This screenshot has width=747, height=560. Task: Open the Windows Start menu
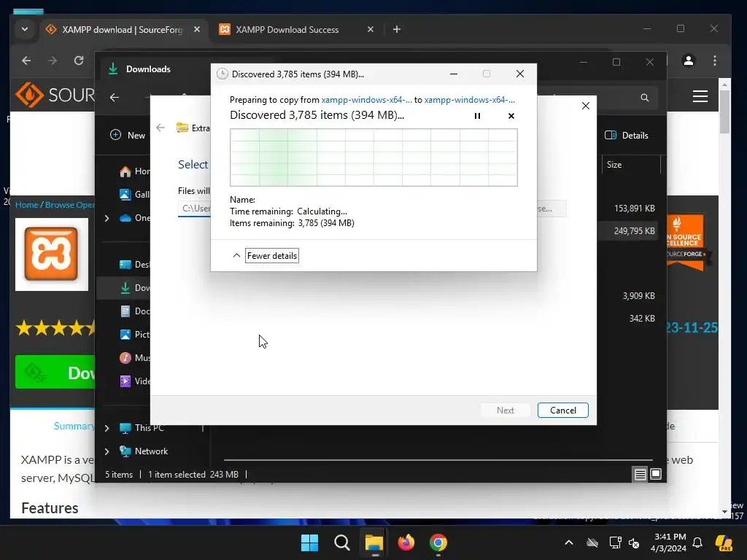pos(309,542)
